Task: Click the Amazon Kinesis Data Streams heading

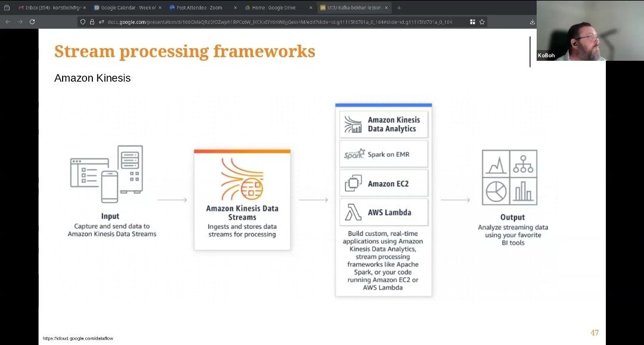Action: [242, 213]
